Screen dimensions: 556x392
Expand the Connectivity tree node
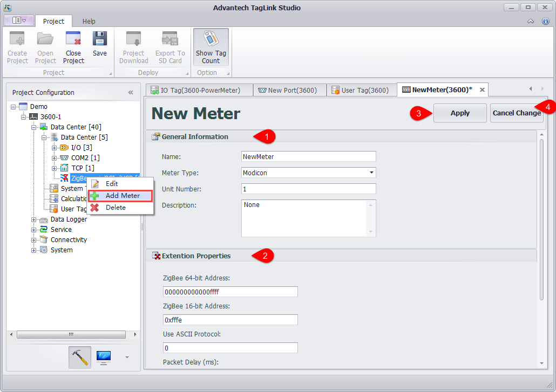(x=34, y=240)
